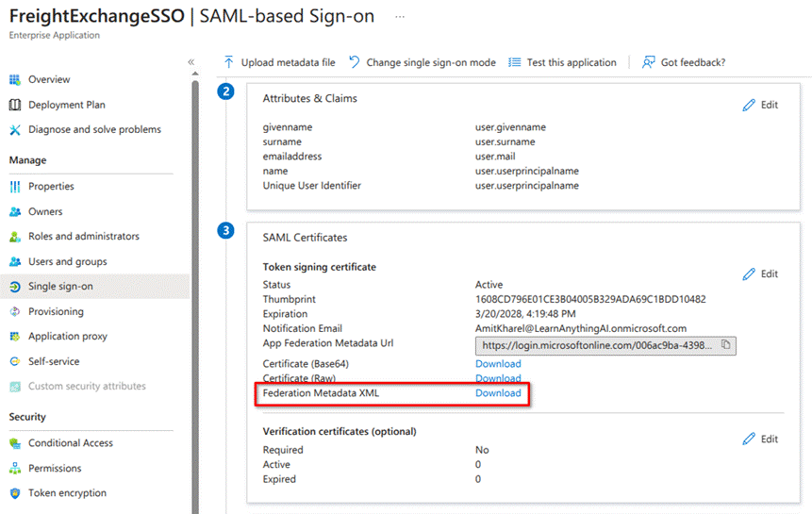The width and height of the screenshot is (812, 514).
Task: Select Owners menu item
Action: (x=45, y=211)
